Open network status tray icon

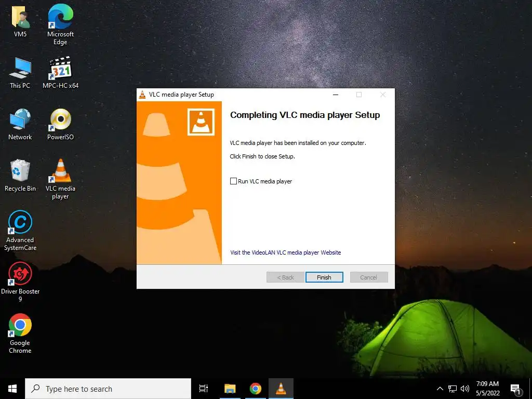coord(453,389)
